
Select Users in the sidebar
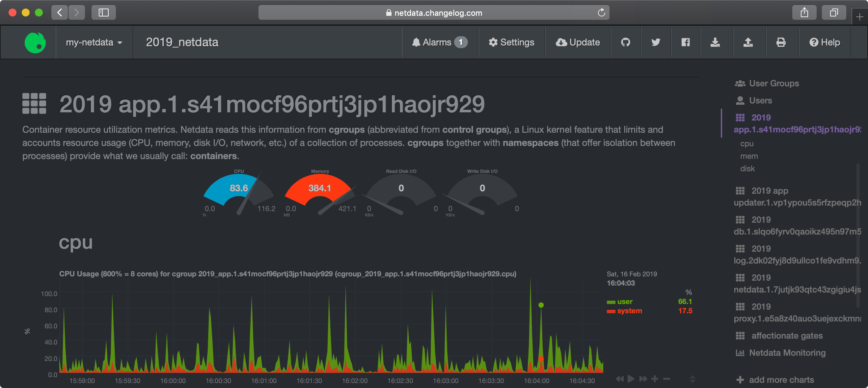(x=753, y=100)
